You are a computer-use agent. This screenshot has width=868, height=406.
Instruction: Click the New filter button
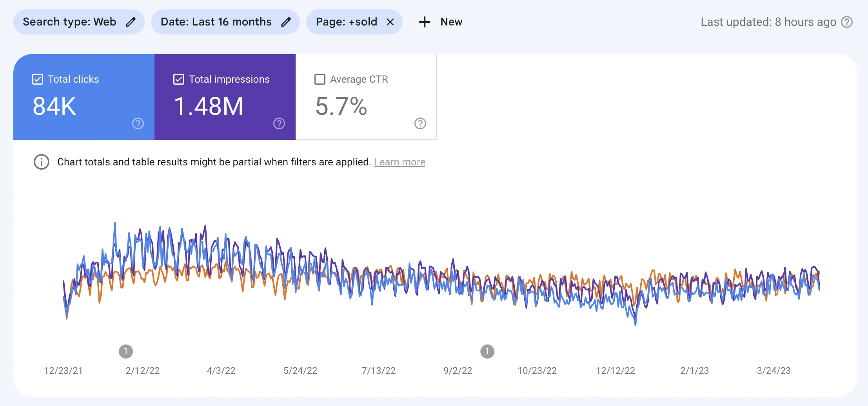coord(441,22)
